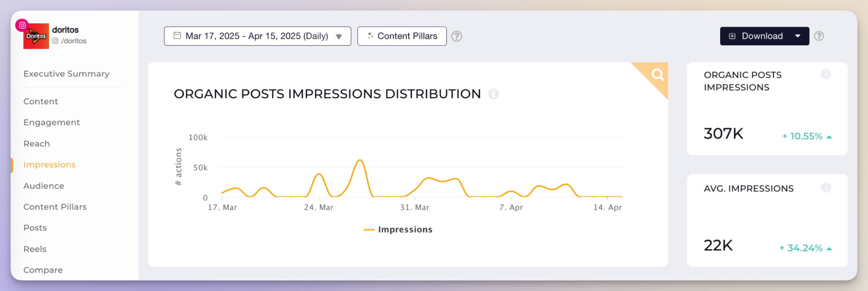
Task: Click the 100k y-axis label
Action: [x=198, y=137]
